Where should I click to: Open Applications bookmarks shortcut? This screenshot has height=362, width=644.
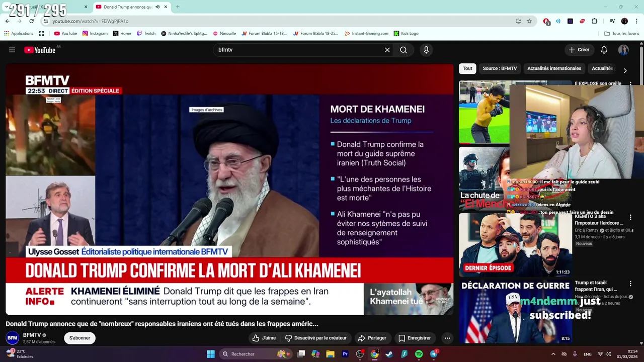point(18,34)
